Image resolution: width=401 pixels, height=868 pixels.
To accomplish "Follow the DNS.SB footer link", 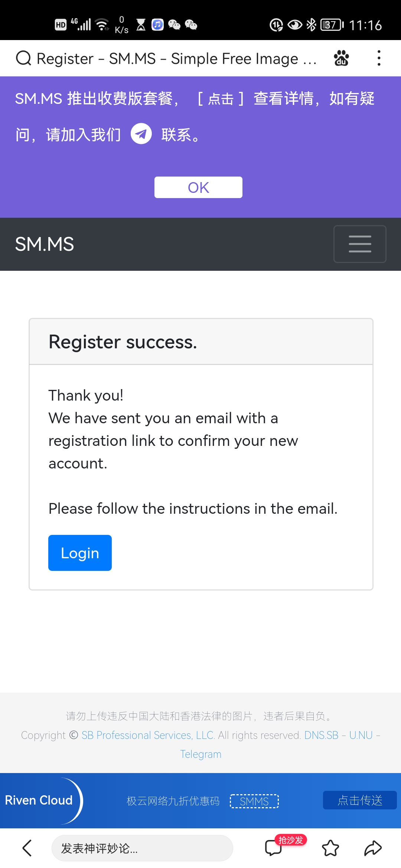I will click(x=321, y=735).
